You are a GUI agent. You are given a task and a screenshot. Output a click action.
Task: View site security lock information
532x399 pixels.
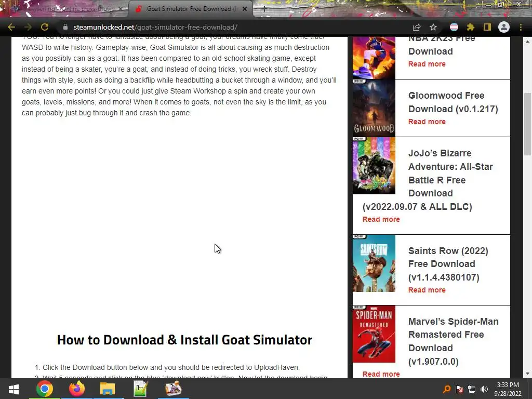(65, 27)
